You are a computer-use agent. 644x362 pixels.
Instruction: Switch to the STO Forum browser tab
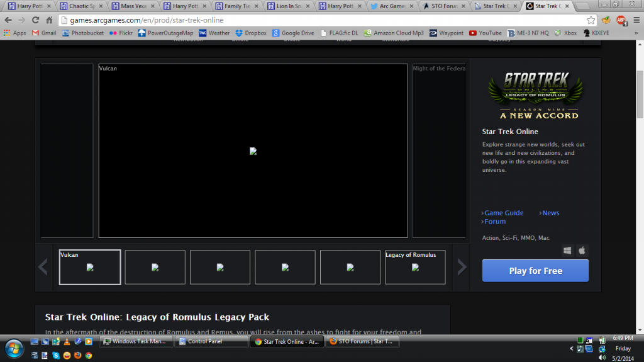[x=444, y=6]
